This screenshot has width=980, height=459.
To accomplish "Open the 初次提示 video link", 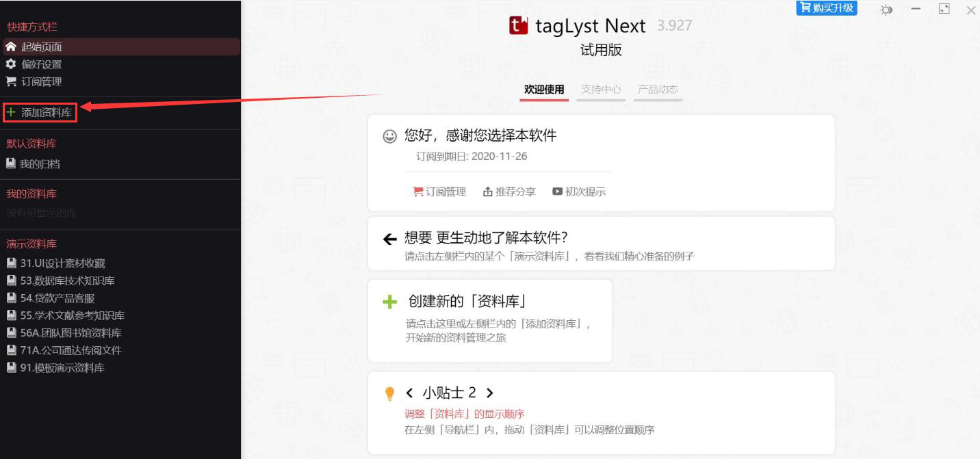I will (x=579, y=192).
